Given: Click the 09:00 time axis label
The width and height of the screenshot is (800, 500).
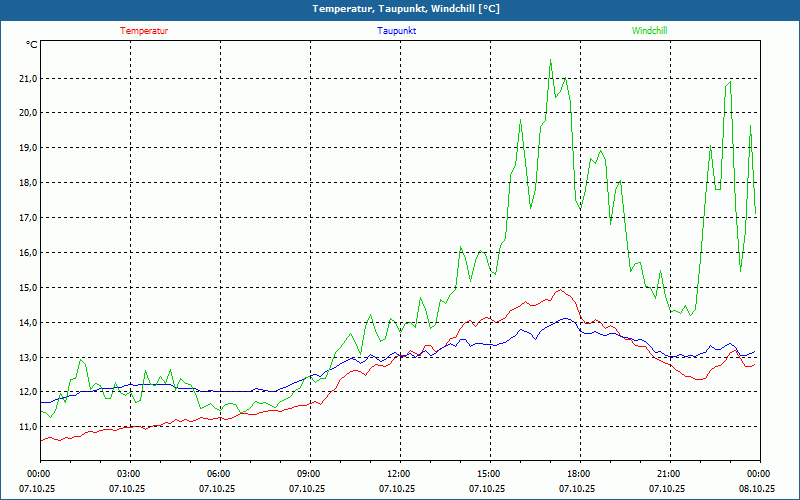Looking at the screenshot, I should click(309, 474).
